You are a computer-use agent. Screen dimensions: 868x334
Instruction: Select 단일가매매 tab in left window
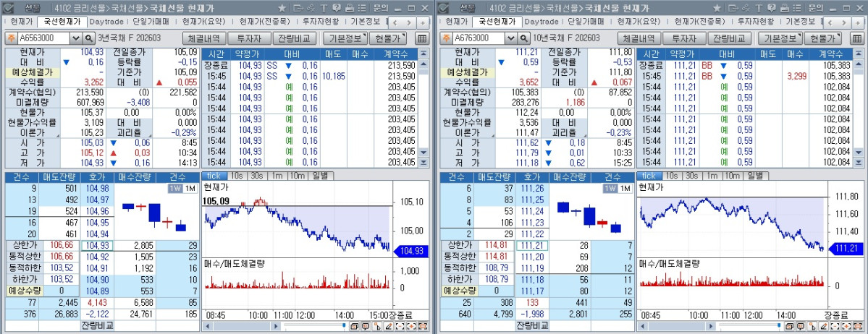(x=153, y=22)
